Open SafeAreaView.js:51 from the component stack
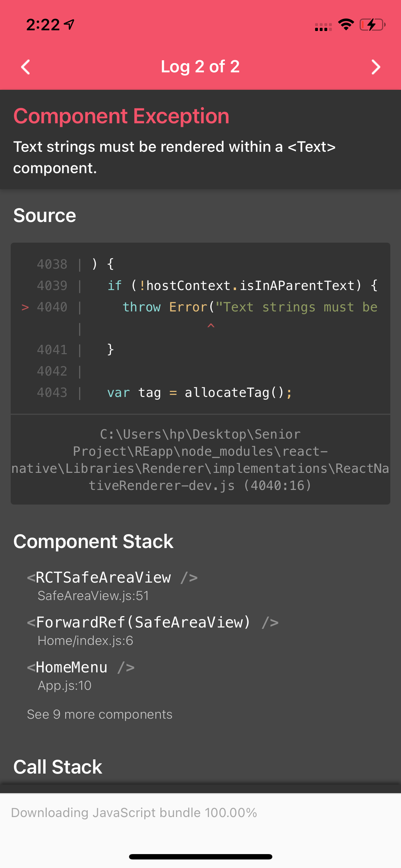This screenshot has width=401, height=868. (x=93, y=595)
